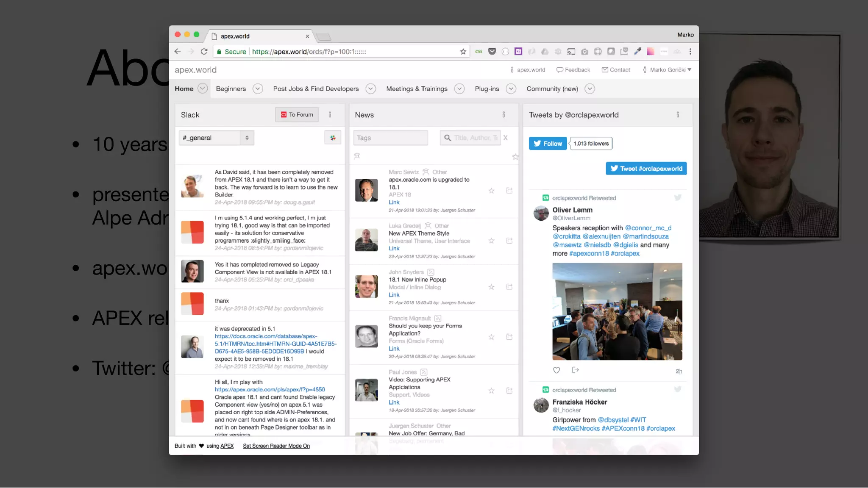
Task: Open the Plug-ins menu item
Action: pyautogui.click(x=487, y=89)
